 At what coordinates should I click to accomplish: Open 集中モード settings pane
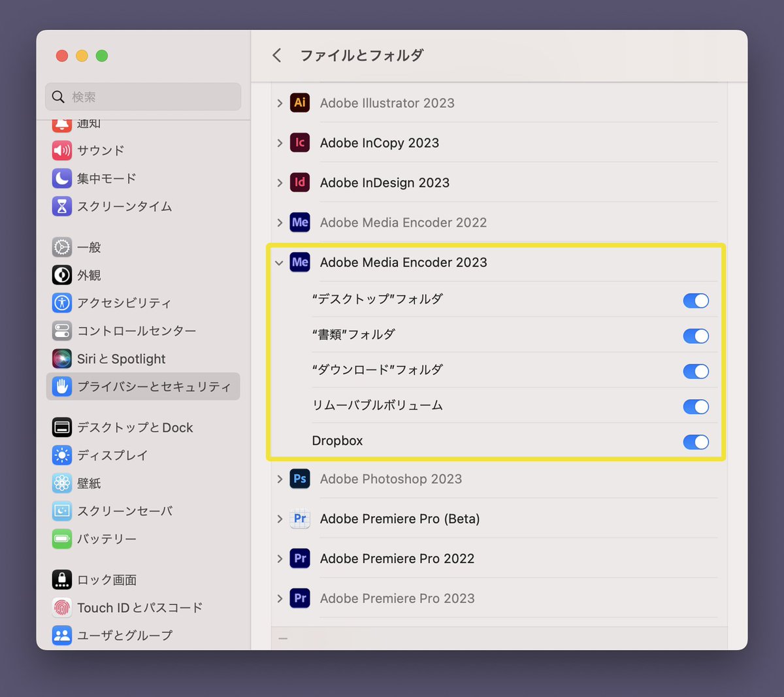143,178
